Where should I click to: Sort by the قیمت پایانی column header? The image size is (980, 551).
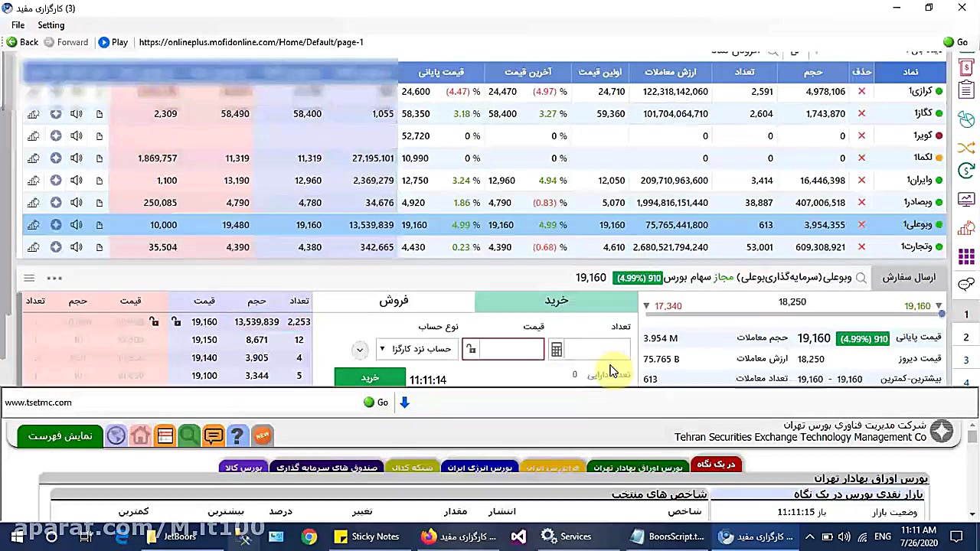(x=441, y=72)
